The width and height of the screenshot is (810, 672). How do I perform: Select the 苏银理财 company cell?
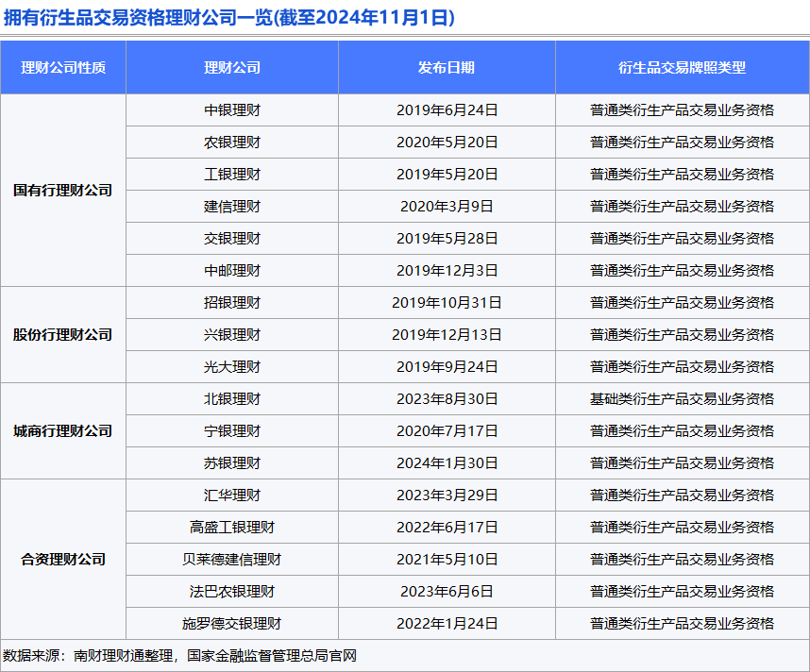pyautogui.click(x=232, y=463)
